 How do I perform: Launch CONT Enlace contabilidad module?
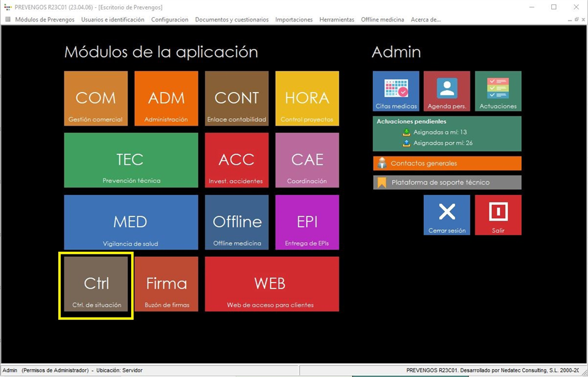236,98
